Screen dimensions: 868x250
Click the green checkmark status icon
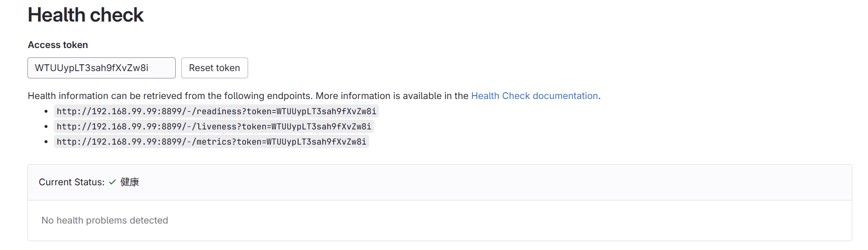[113, 182]
